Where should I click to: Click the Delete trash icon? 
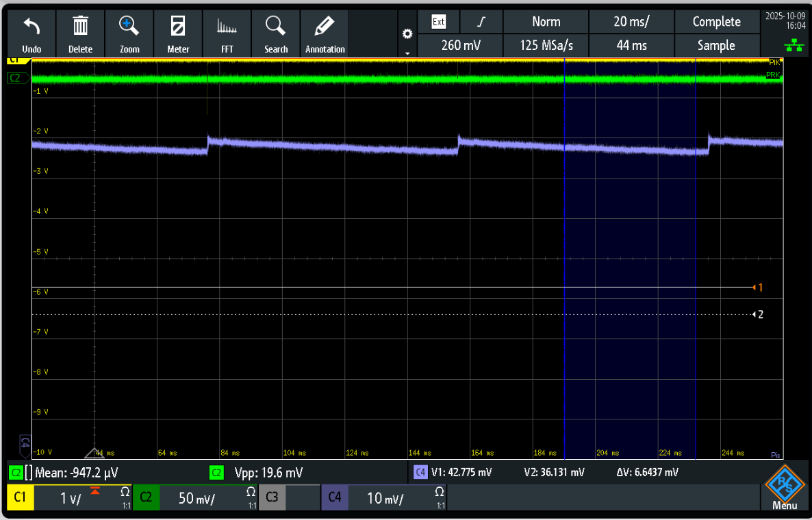[x=80, y=27]
